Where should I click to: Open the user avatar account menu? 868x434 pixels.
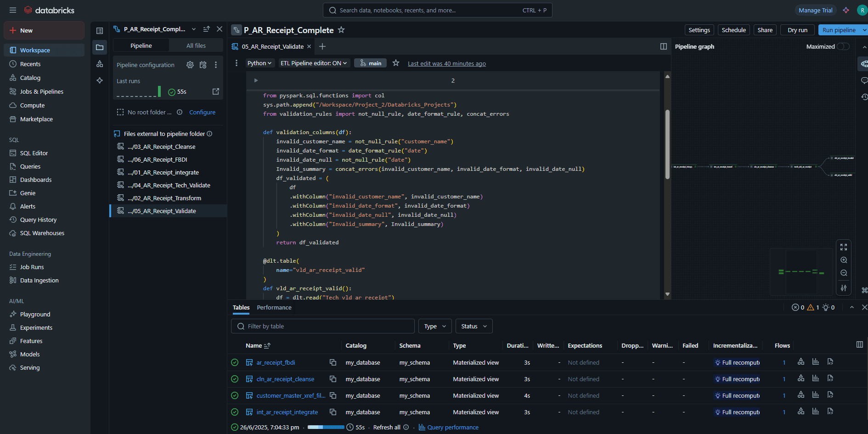[862, 10]
